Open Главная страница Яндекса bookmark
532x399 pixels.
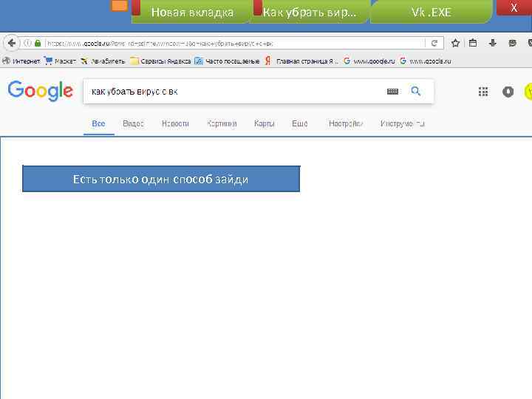(x=301, y=61)
